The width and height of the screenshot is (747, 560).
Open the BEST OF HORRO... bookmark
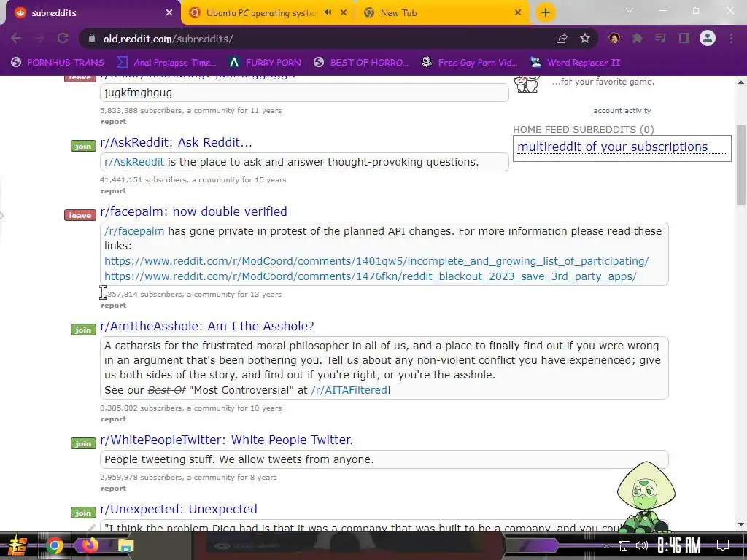coord(361,63)
